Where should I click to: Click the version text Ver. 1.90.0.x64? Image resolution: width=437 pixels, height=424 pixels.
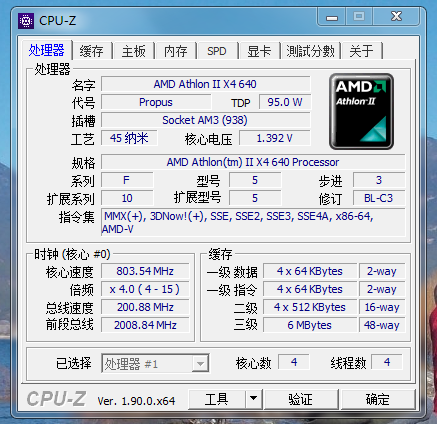tap(136, 401)
